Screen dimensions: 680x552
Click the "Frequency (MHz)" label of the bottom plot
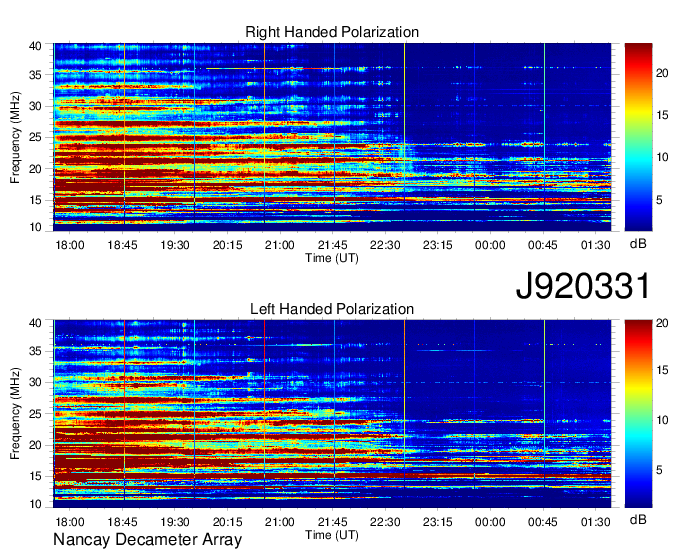coord(15,414)
